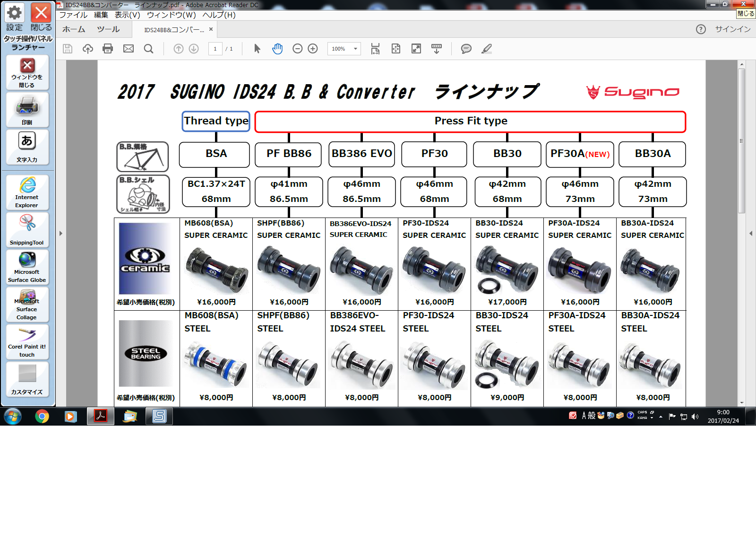Screen dimensions: 756x541
Task: Choose the arrow selection tool
Action: [x=257, y=49]
